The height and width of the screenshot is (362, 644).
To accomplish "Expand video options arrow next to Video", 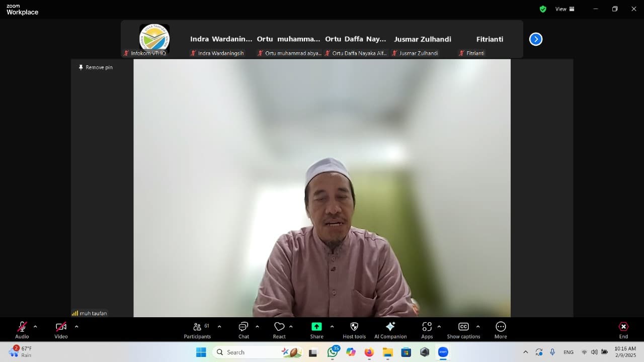I will [76, 326].
